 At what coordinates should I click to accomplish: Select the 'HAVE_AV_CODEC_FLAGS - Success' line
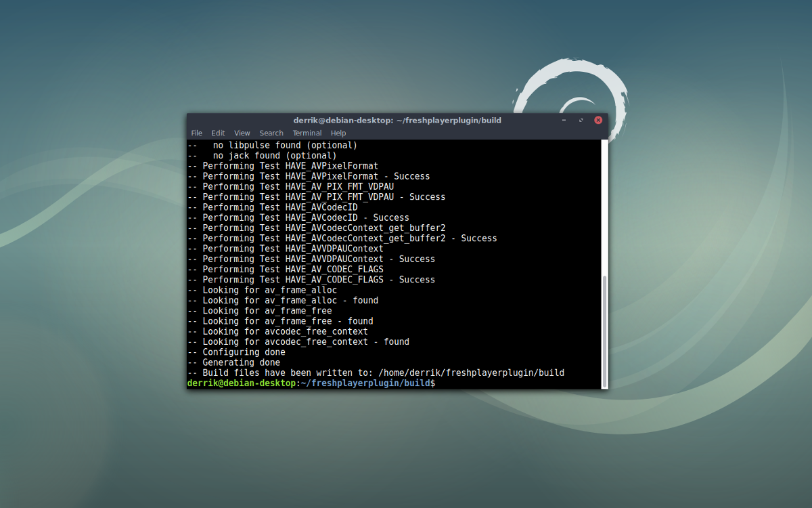(311, 280)
